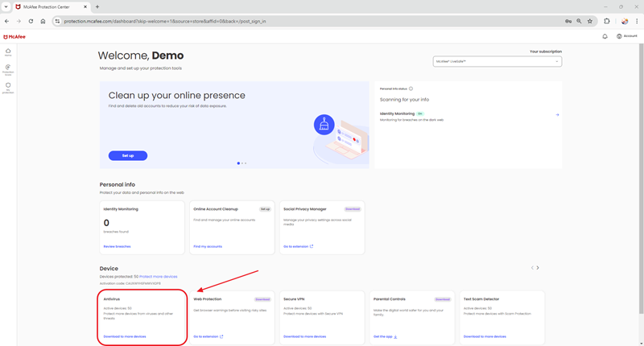Click the 0 breaches found count
Viewport: 644px width, 346px height.
point(106,223)
